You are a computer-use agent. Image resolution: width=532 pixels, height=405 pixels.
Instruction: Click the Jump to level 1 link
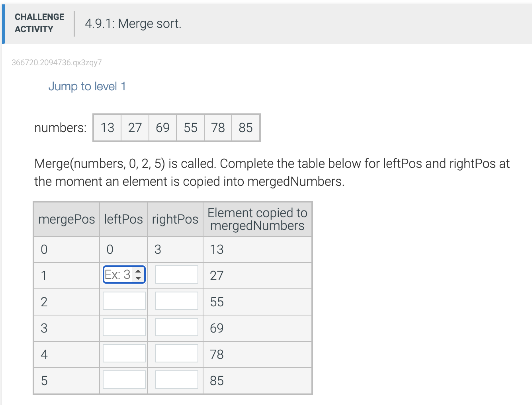coord(87,86)
